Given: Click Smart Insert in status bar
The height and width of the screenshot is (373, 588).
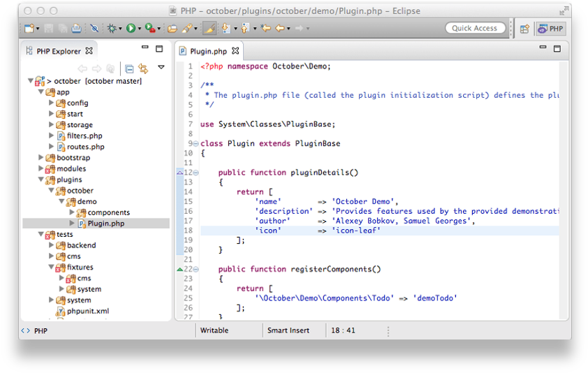Looking at the screenshot, I should click(288, 330).
